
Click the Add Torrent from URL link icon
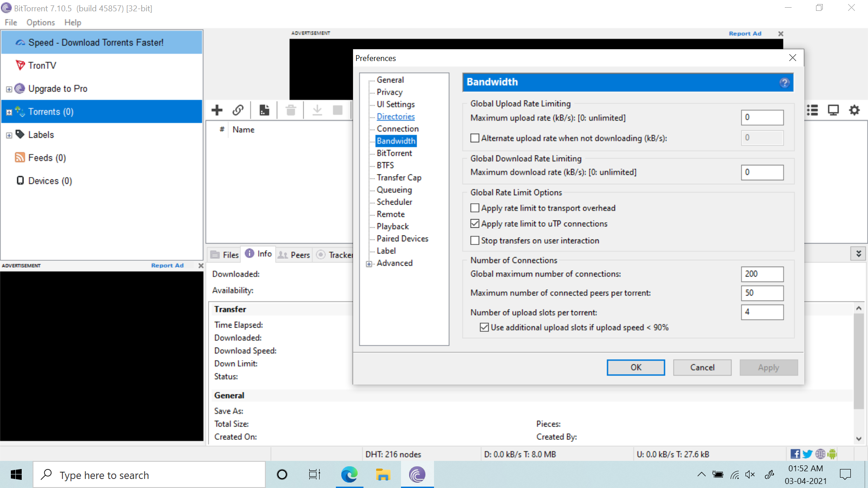[238, 110]
